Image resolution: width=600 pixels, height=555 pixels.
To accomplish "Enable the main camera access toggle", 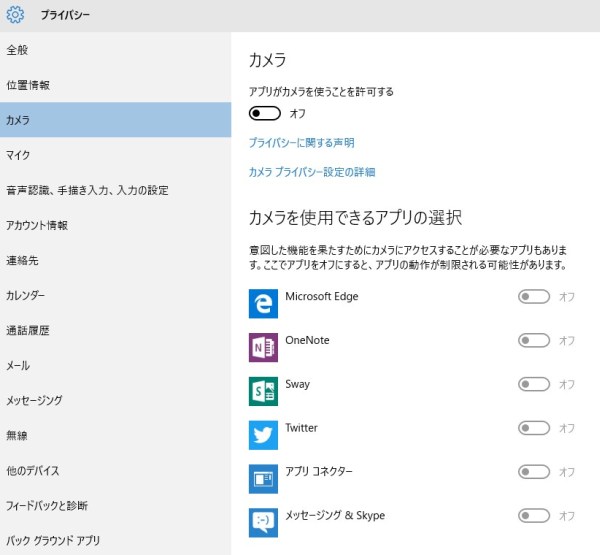I will (265, 113).
